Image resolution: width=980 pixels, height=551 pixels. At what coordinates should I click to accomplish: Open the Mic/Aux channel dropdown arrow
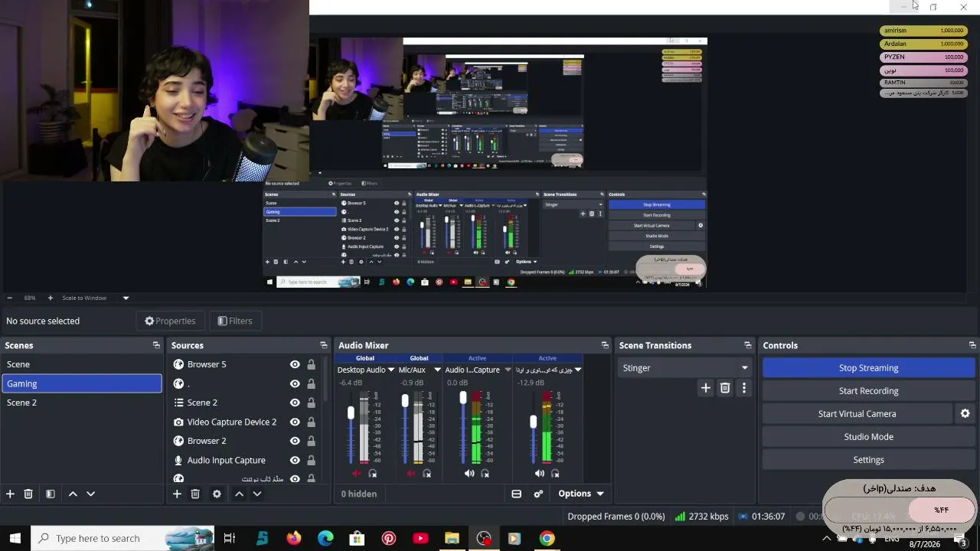click(437, 370)
